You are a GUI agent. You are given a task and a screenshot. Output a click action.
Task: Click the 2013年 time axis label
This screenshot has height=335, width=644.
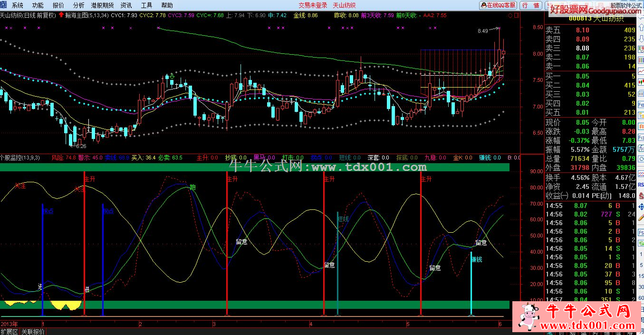pos(10,324)
